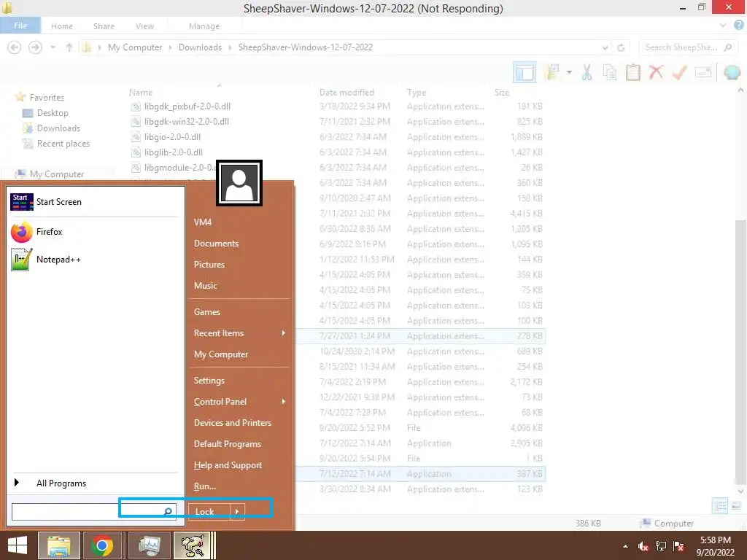Expand the Lock button arrow options
Image resolution: width=747 pixels, height=560 pixels.
pos(237,511)
